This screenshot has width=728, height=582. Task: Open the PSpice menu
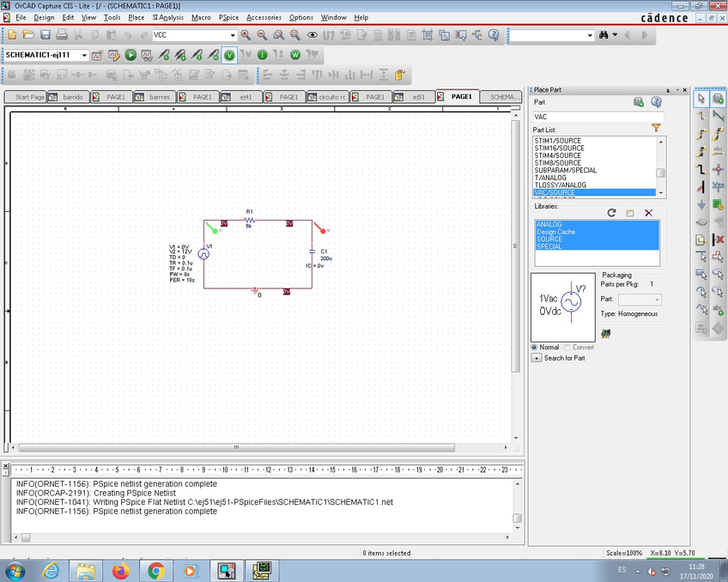(228, 17)
